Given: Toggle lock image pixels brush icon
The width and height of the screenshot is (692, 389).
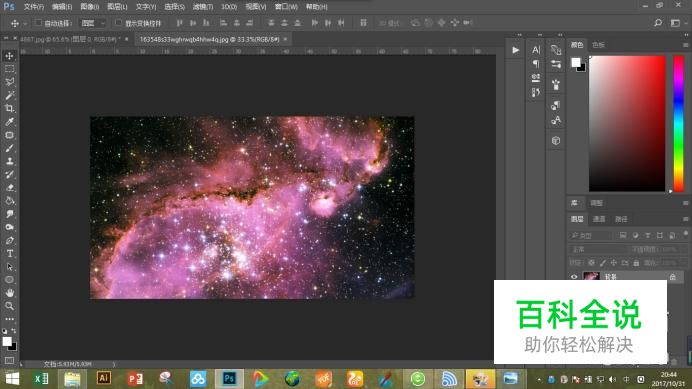Looking at the screenshot, I should (603, 263).
